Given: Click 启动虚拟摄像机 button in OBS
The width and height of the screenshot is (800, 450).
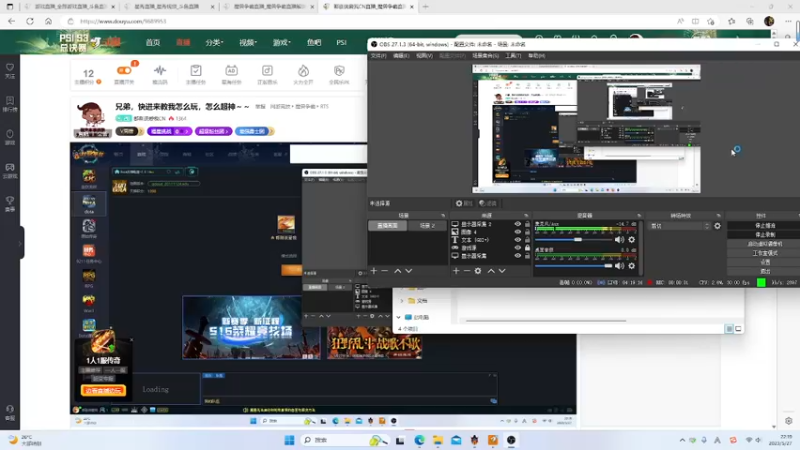Looking at the screenshot, I should [x=765, y=244].
